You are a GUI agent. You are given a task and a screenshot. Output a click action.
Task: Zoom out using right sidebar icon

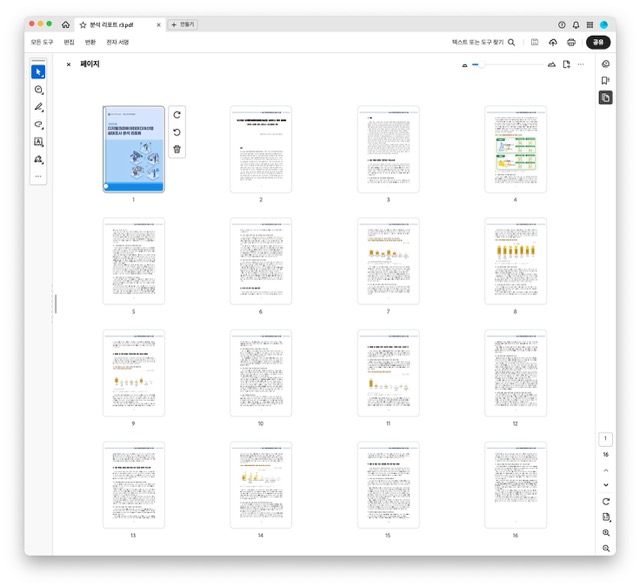pos(606,548)
